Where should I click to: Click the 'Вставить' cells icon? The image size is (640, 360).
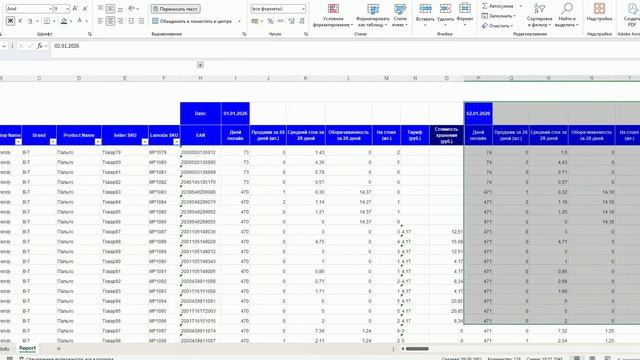(425, 9)
